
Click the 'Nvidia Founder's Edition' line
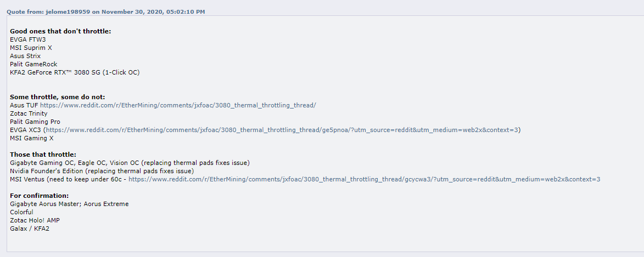(102, 171)
